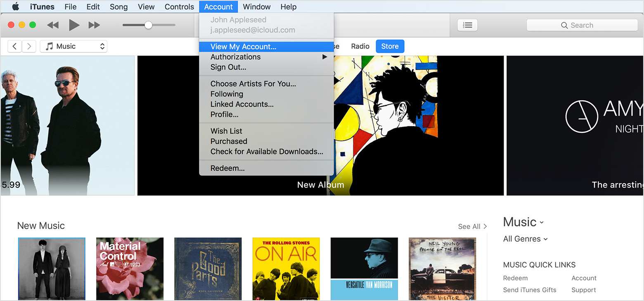Open the Amy banner on right

point(575,125)
